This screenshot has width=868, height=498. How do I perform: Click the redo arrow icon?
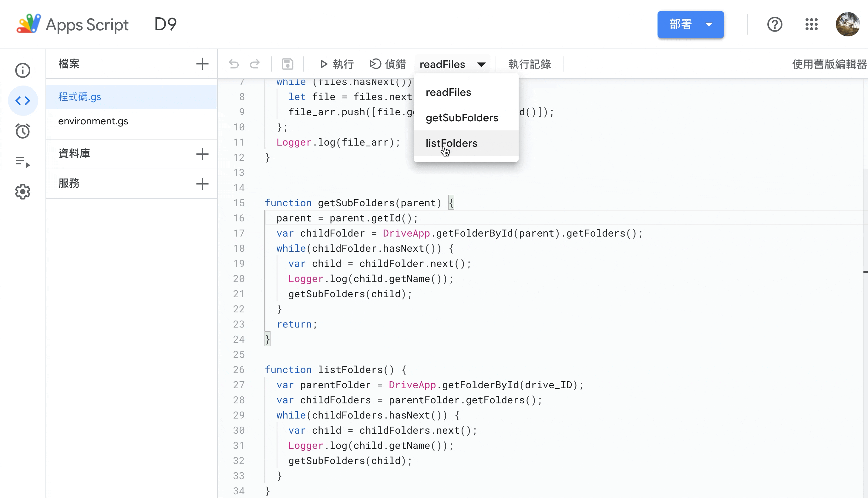[x=255, y=64]
